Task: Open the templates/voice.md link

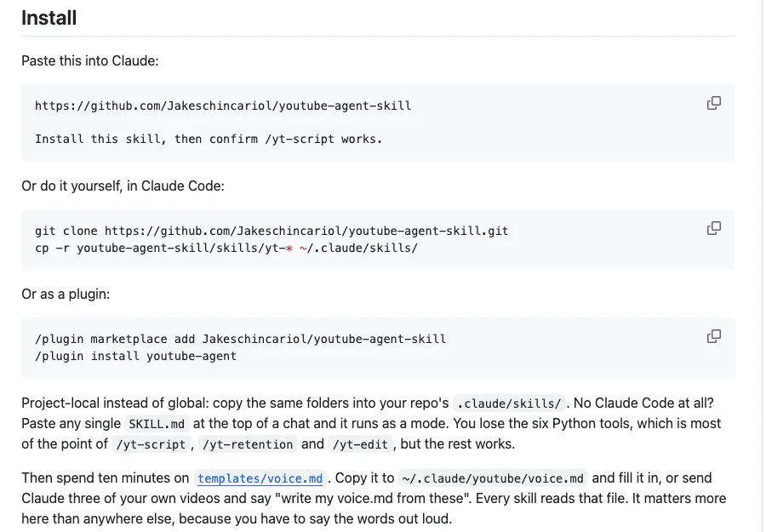Action: coord(260,478)
